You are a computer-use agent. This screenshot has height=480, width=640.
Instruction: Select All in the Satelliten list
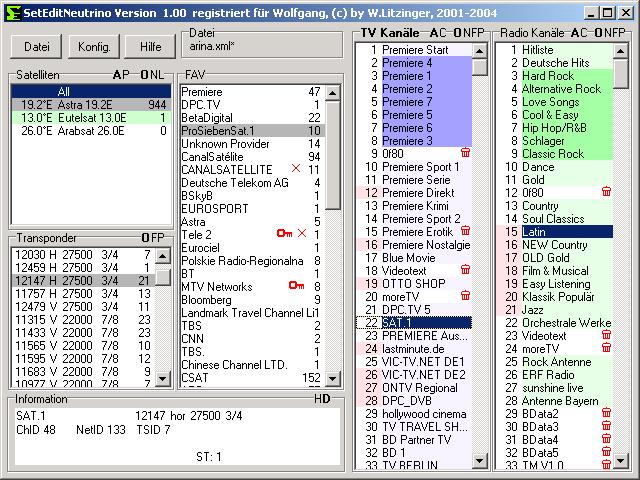tap(91, 91)
